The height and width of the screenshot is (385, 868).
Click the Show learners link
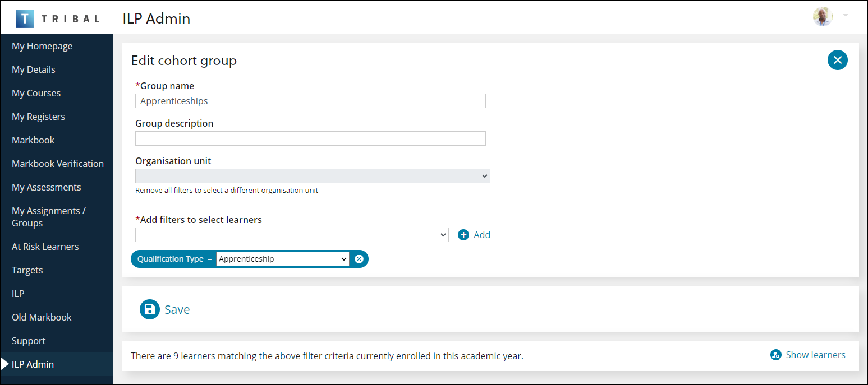[x=815, y=355]
